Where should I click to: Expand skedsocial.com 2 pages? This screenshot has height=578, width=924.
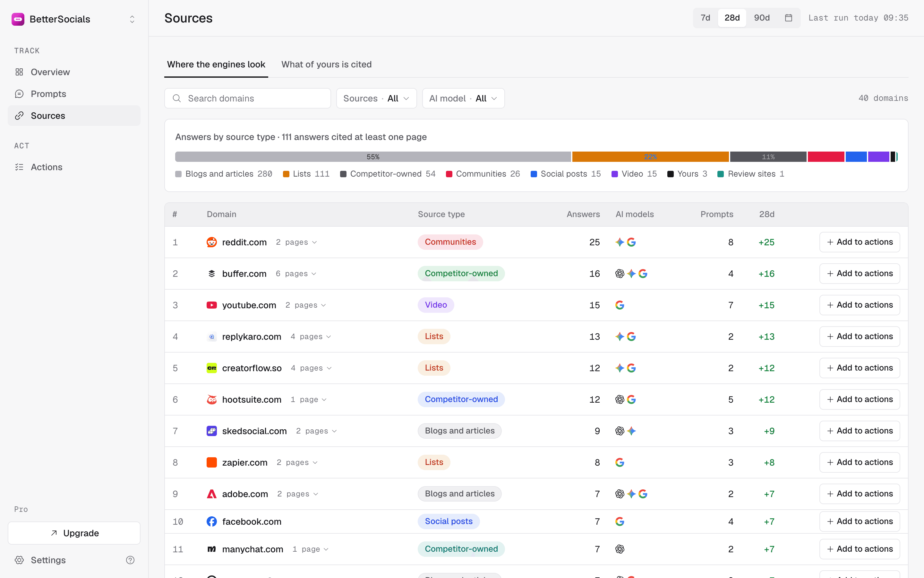coord(316,431)
